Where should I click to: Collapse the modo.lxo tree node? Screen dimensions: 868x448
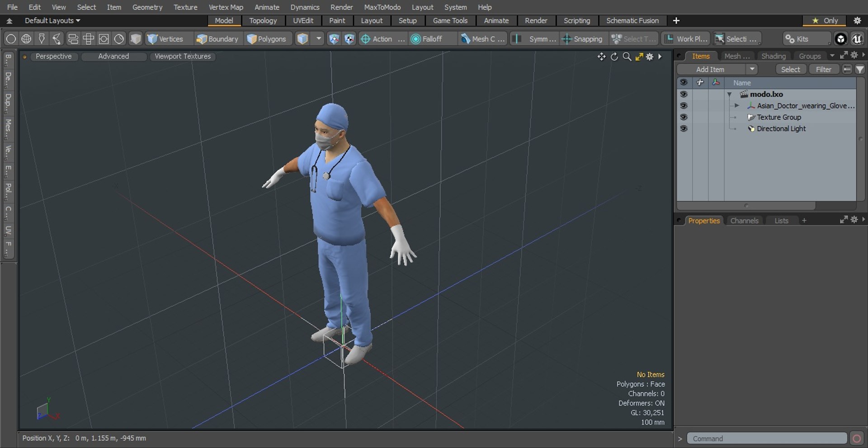[729, 94]
